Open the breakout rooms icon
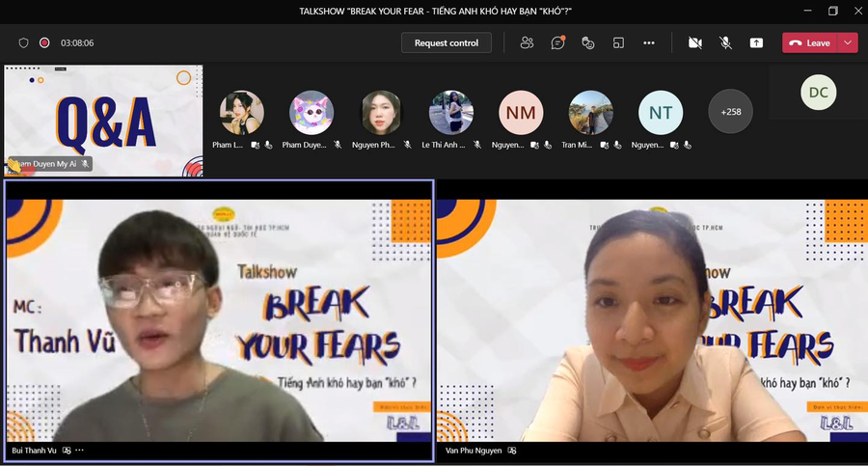Screen dimensions: 868x466 618,42
